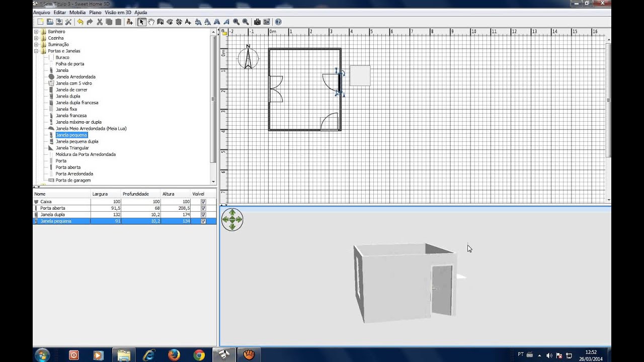
Task: Click the Save home toolbar icon
Action: pyautogui.click(x=59, y=22)
